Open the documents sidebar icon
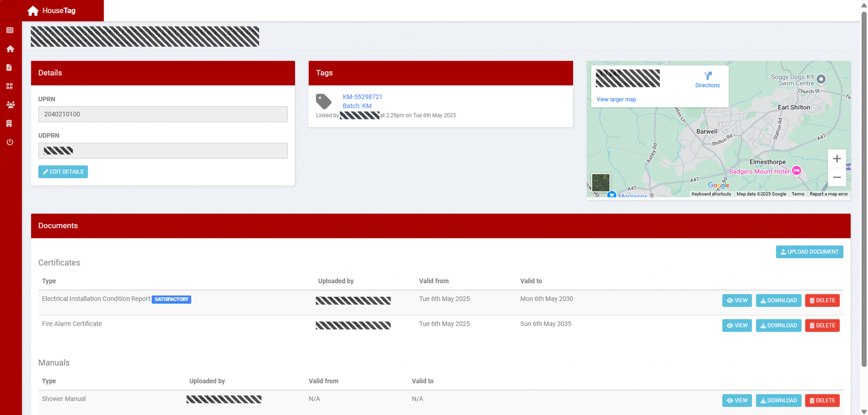This screenshot has width=868, height=415. tap(9, 67)
